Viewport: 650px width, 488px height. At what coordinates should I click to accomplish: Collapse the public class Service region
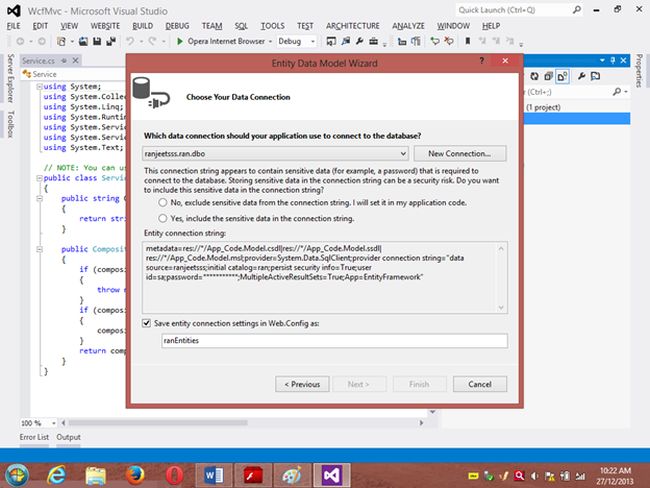[39, 178]
